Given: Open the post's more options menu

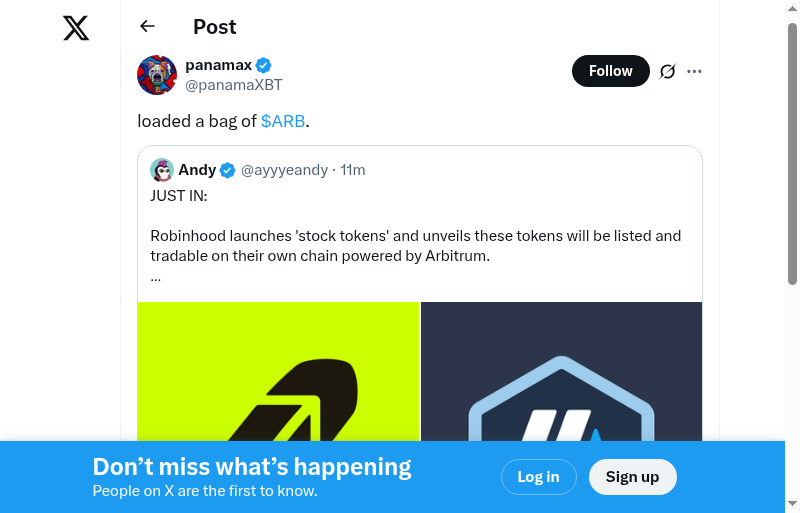Looking at the screenshot, I should (x=695, y=71).
